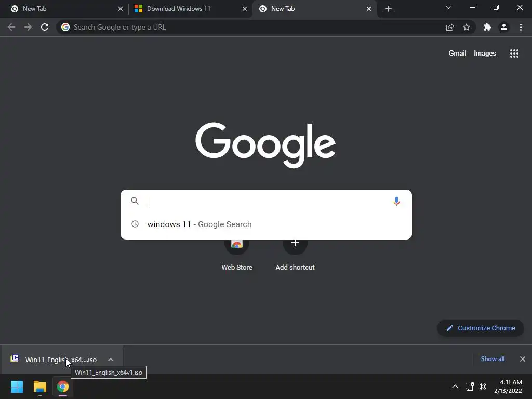Open File Explorer from taskbar

coord(39,387)
